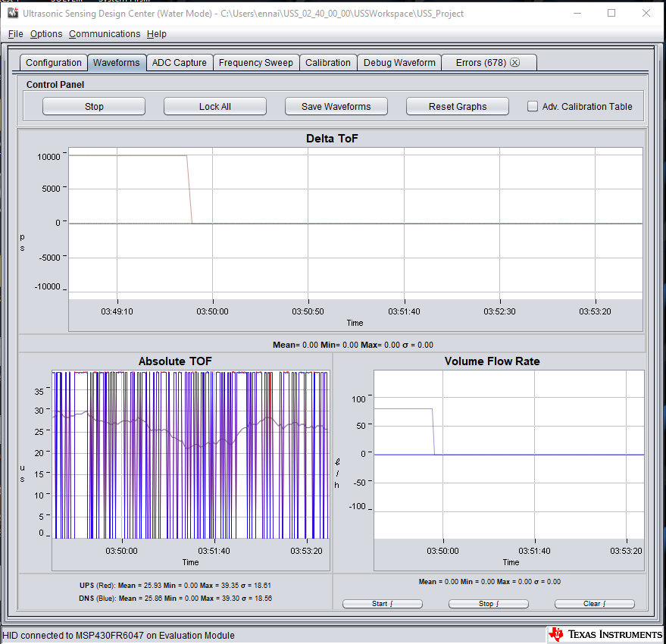
Task: Open the Debug Waveform tab
Action: point(399,62)
